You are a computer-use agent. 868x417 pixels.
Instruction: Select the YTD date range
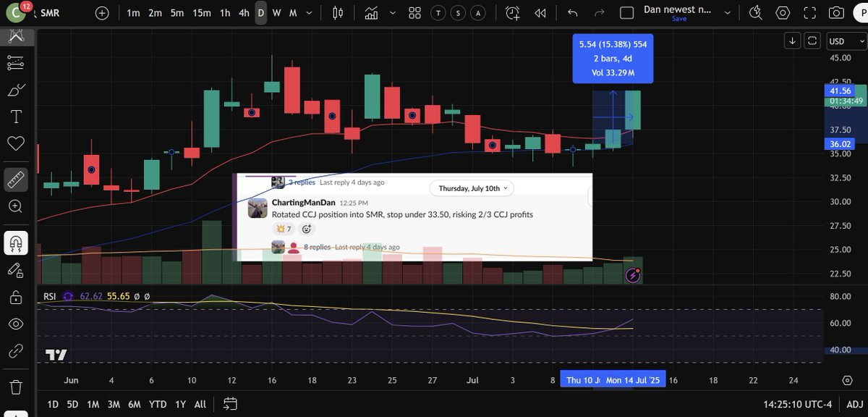click(x=157, y=404)
